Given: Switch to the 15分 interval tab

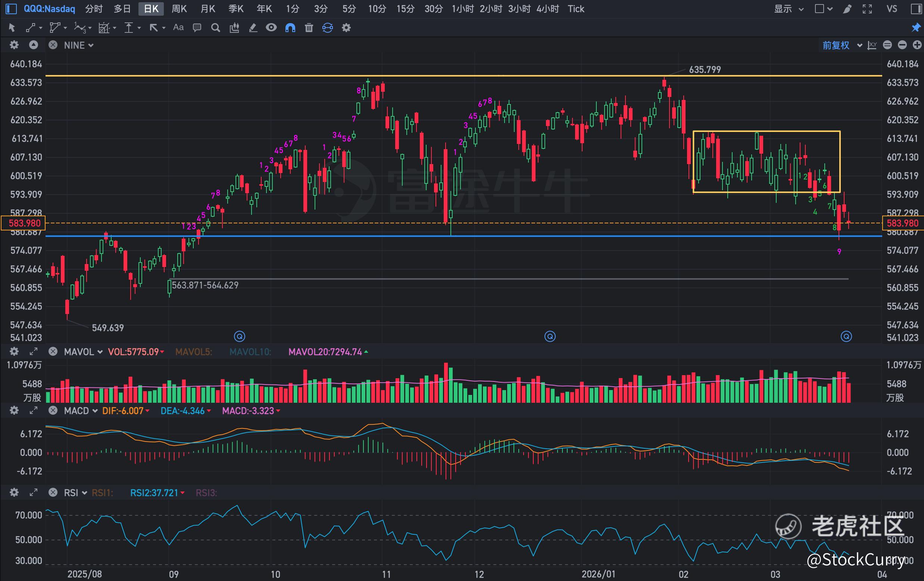Looking at the screenshot, I should pos(405,9).
